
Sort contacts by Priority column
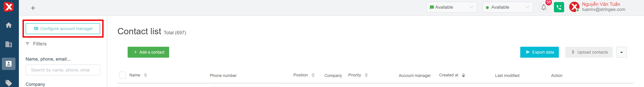tap(366, 75)
